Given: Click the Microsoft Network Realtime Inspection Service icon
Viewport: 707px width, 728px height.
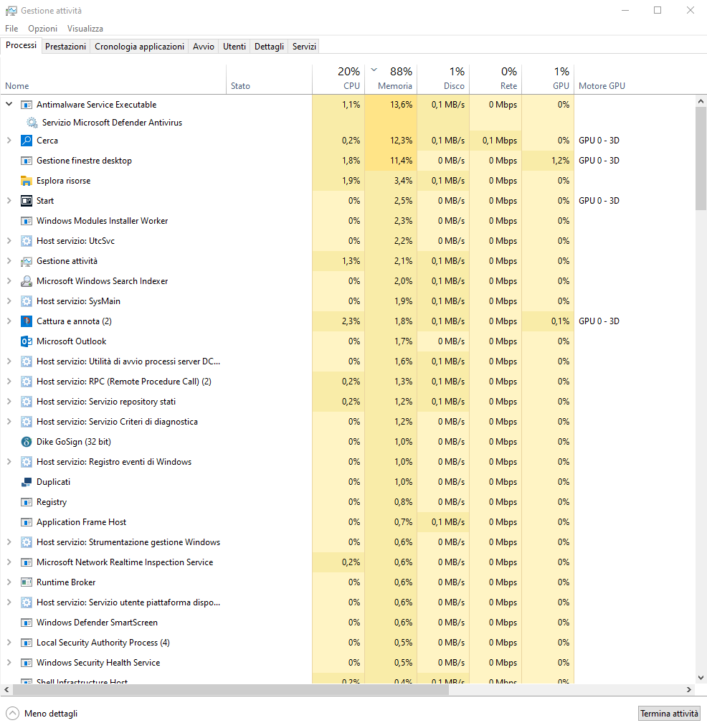Looking at the screenshot, I should pyautogui.click(x=27, y=562).
